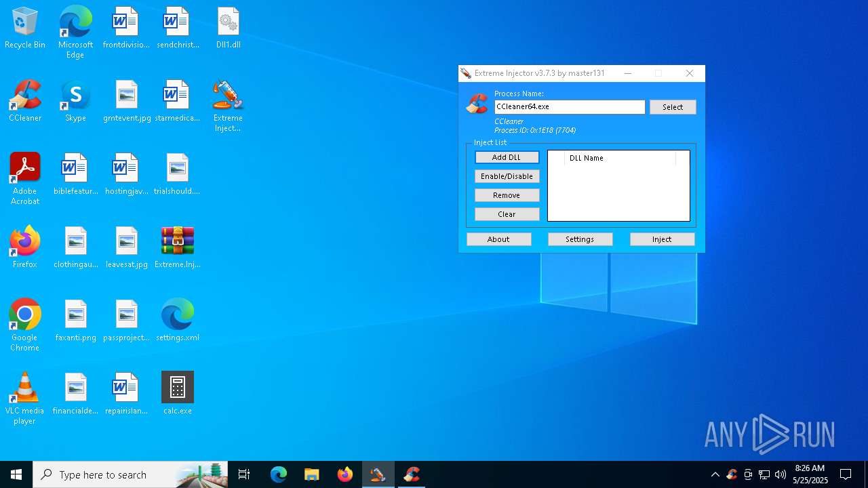This screenshot has height=488, width=868.
Task: Select the frontdivisio Word document icon
Action: click(x=126, y=28)
